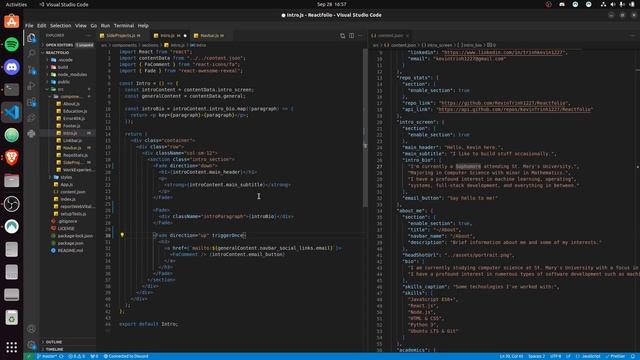Click Connected to Discord status item
Viewport: 640px width, 360px height.
point(126,356)
